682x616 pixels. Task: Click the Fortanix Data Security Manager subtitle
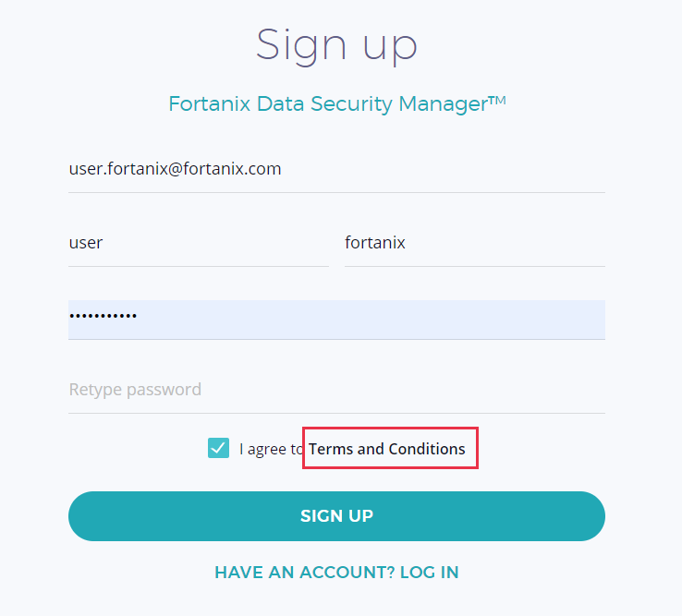click(x=336, y=103)
